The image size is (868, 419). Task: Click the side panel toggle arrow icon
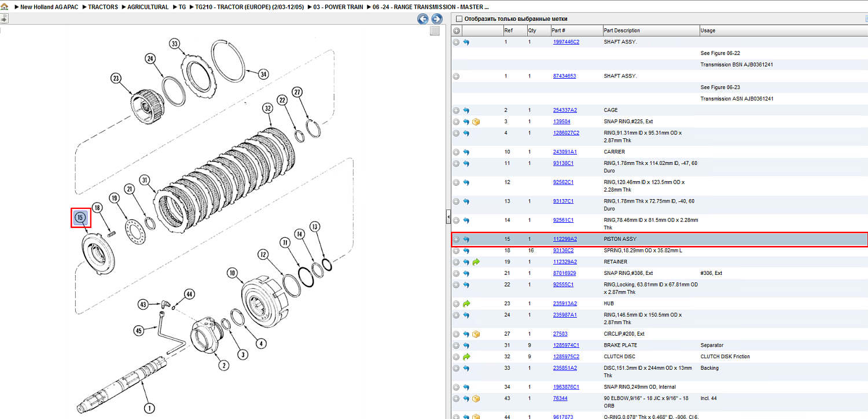pyautogui.click(x=3, y=19)
